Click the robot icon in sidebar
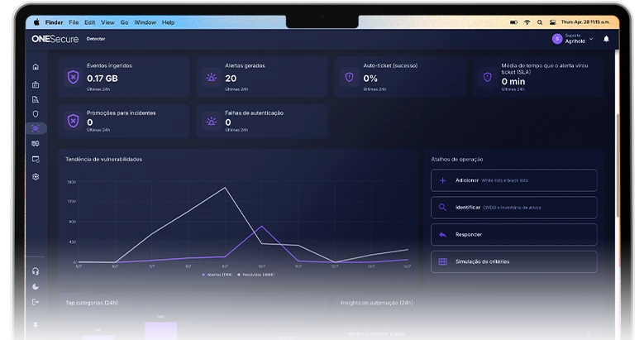644x340 pixels. [36, 84]
